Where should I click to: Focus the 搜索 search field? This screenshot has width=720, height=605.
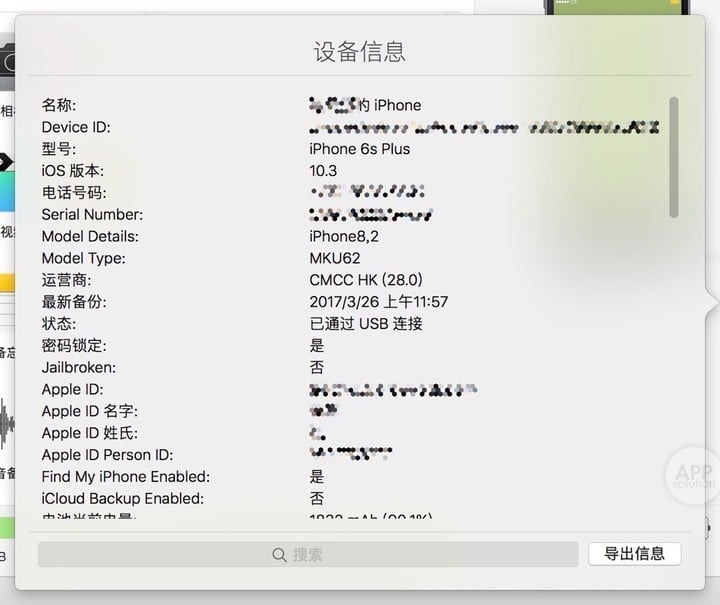click(308, 554)
